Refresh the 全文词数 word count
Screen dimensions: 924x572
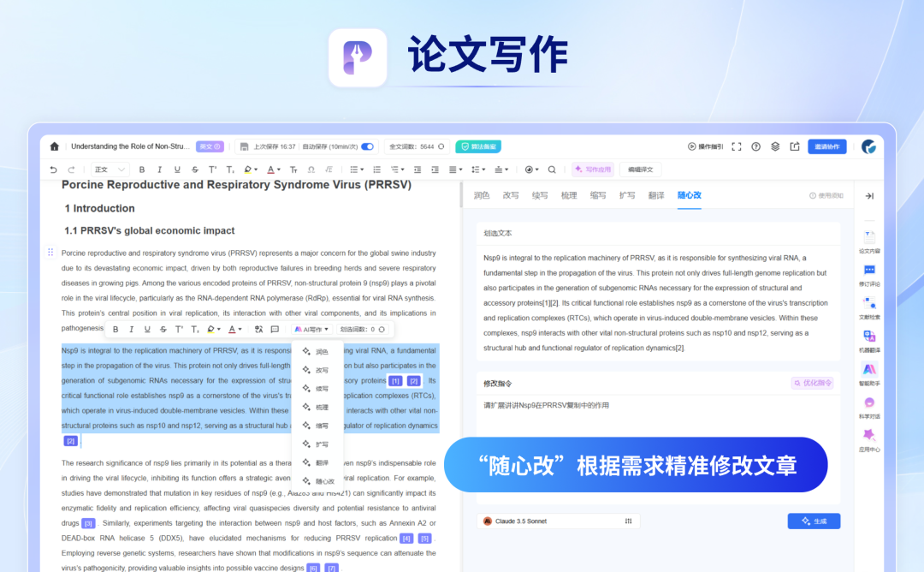(441, 146)
